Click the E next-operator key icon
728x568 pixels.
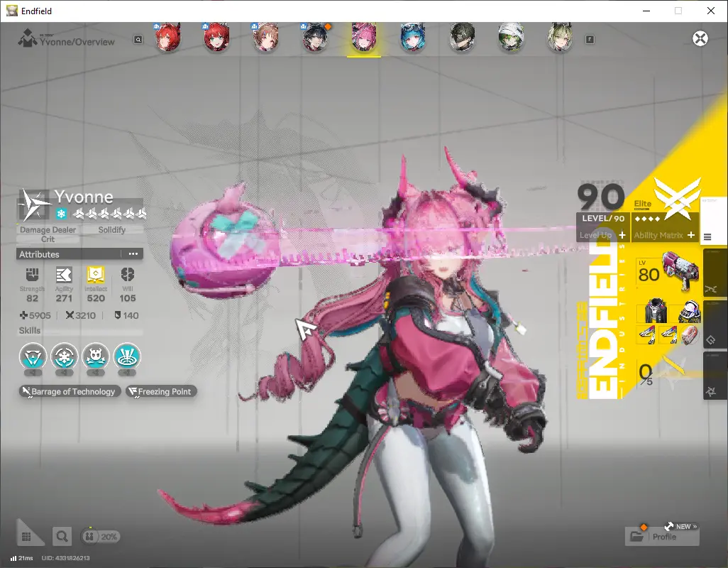pos(590,40)
